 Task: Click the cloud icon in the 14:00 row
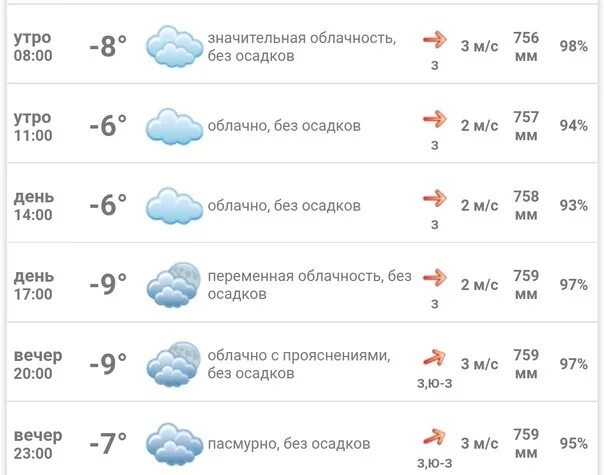(174, 206)
